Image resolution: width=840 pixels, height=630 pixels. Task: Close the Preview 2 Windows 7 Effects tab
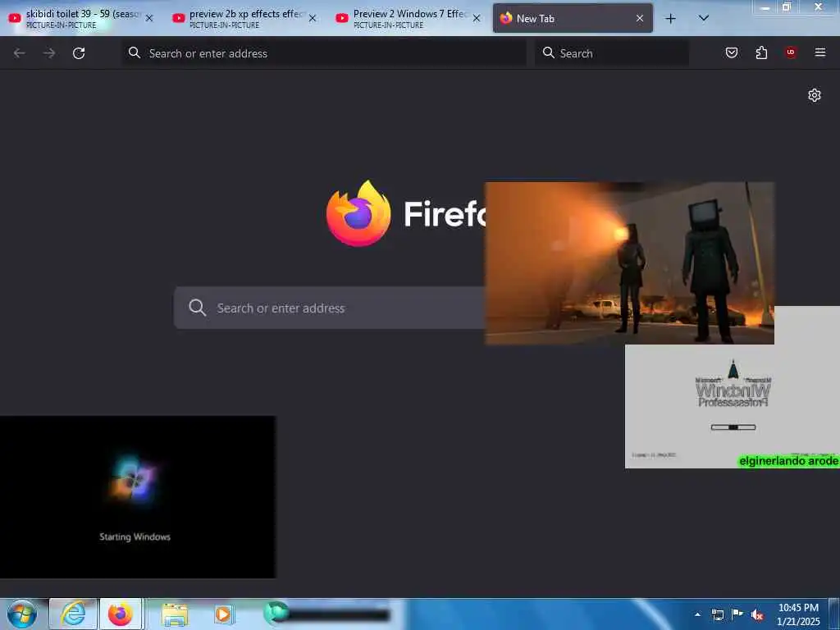(477, 18)
